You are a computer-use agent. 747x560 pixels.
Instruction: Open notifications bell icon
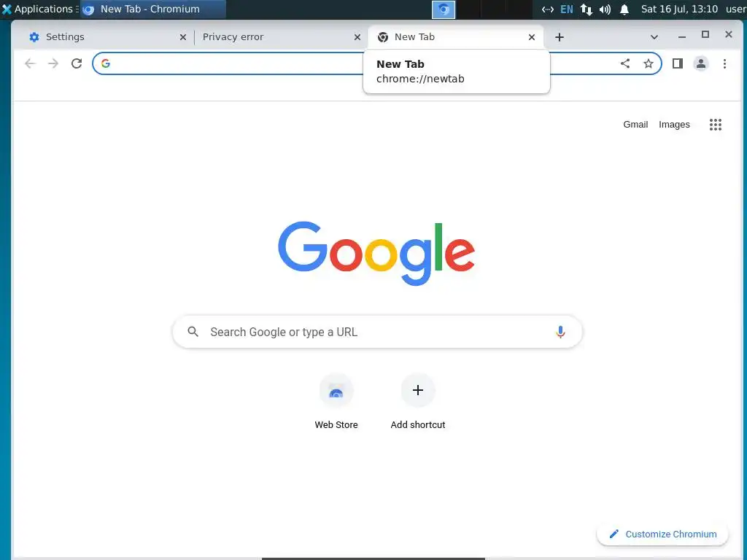624,9
